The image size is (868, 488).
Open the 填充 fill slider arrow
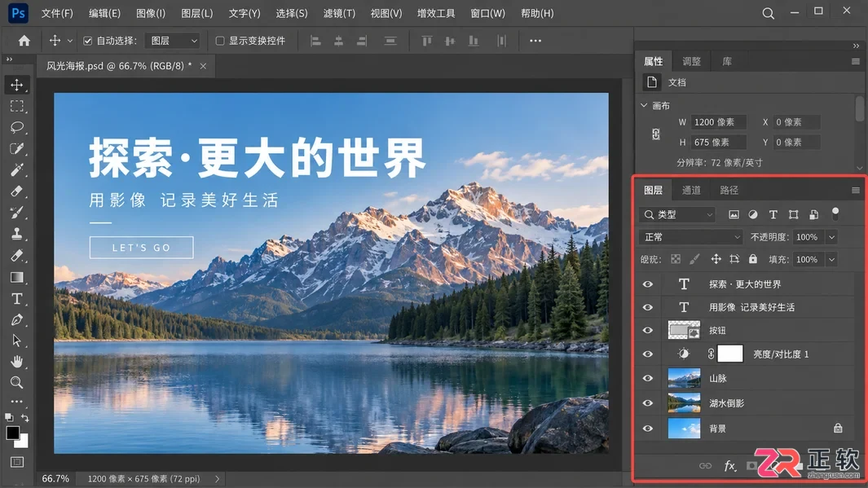point(831,259)
